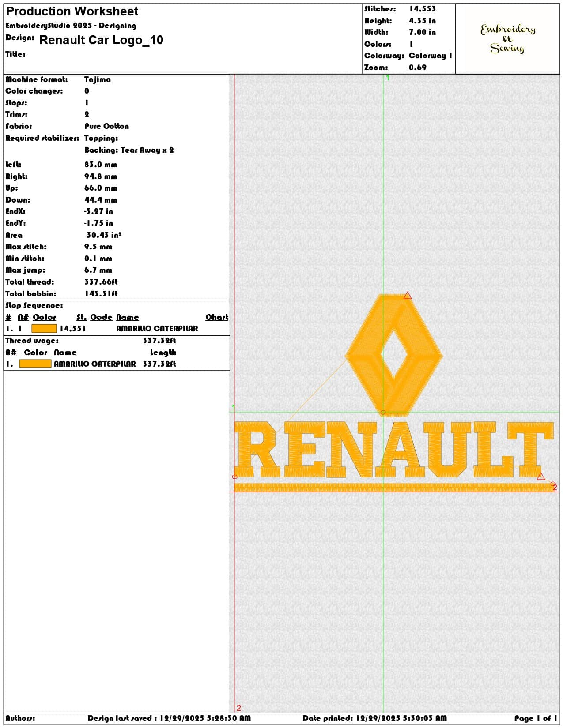Click the red triangle marker near letter T
This screenshot has width=563, height=728.
tap(541, 476)
